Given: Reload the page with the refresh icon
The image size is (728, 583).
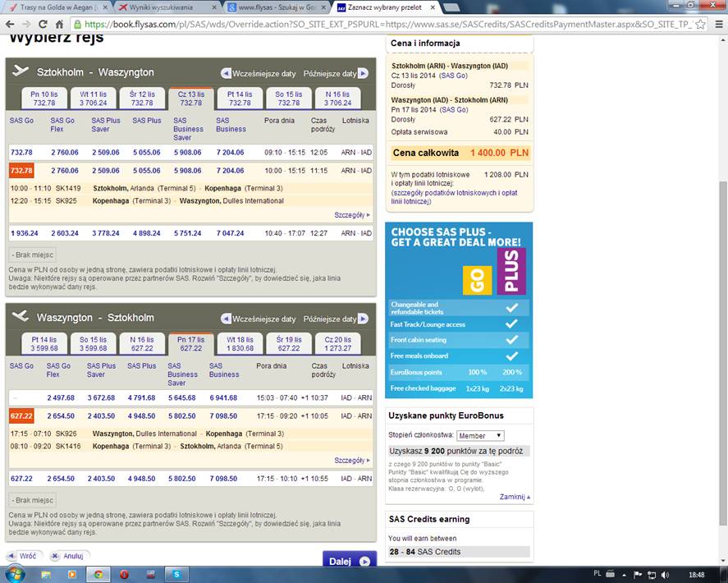Looking at the screenshot, I should tap(43, 24).
